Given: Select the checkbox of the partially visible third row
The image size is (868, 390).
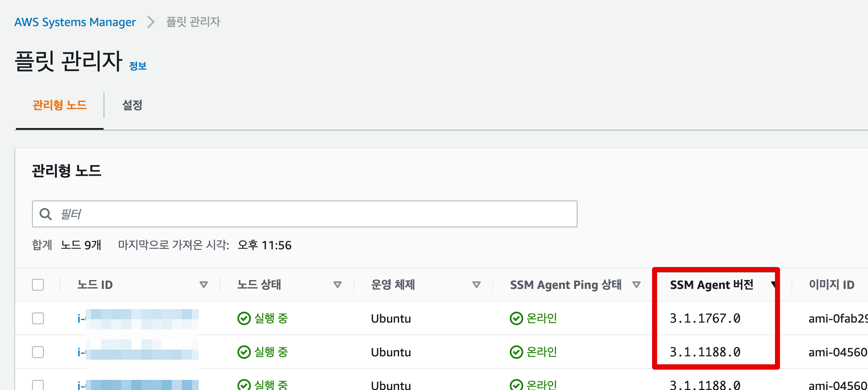Looking at the screenshot, I should click(x=38, y=385).
